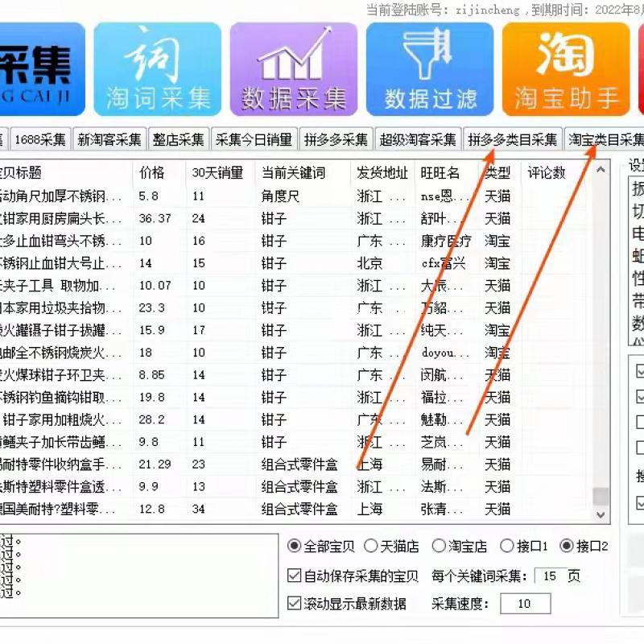Select the price cell 12.8
This screenshot has width=644, height=644.
(151, 509)
